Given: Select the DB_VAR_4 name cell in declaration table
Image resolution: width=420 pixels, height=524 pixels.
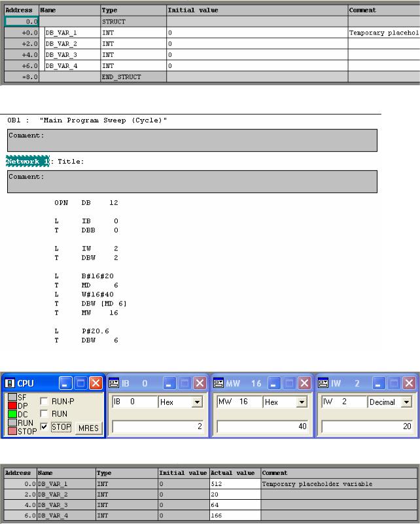Looking at the screenshot, I should pyautogui.click(x=72, y=65).
